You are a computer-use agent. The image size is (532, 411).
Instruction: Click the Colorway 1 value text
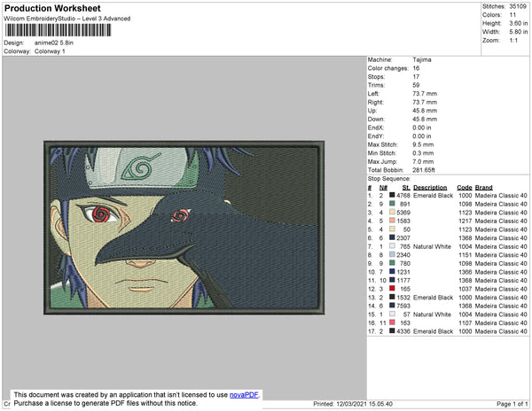[x=48, y=50]
